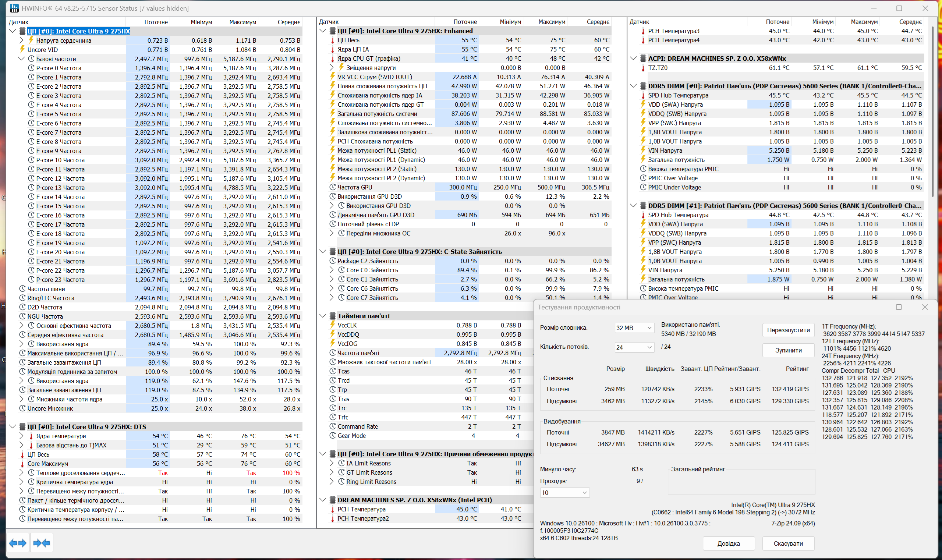
Task: Collapse ACPI DREAM MACHINES sensor section
Action: tap(633, 59)
